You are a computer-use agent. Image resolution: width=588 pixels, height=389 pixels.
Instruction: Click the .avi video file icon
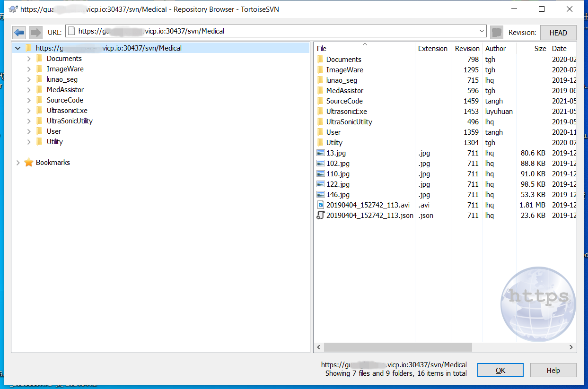tap(320, 205)
